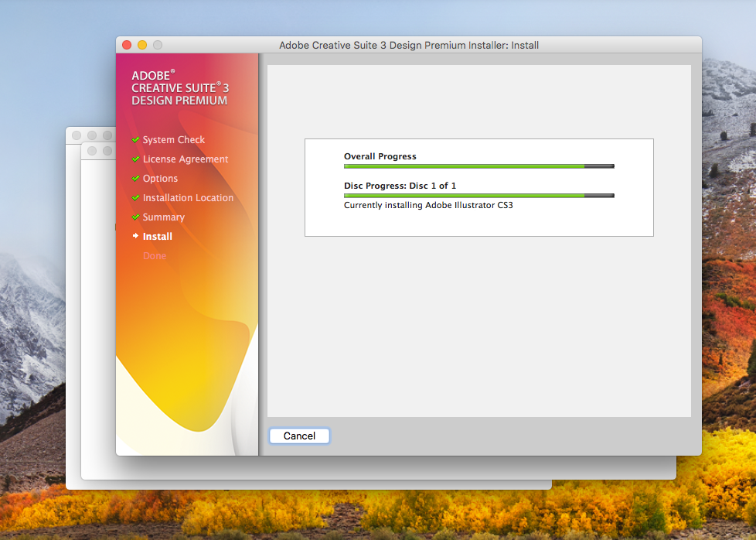Click the arrow icon beside Install
Viewport: 756px width, 540px height.
pyautogui.click(x=135, y=236)
